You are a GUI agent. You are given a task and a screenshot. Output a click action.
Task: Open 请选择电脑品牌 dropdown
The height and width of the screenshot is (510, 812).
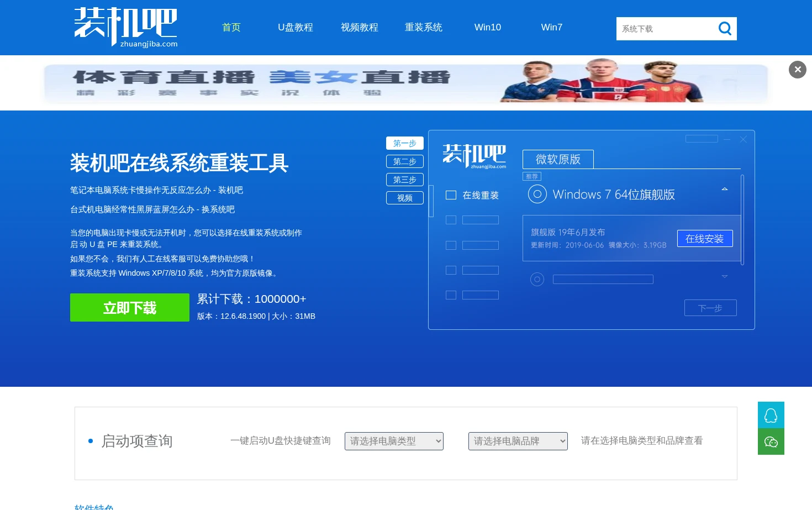pos(518,441)
